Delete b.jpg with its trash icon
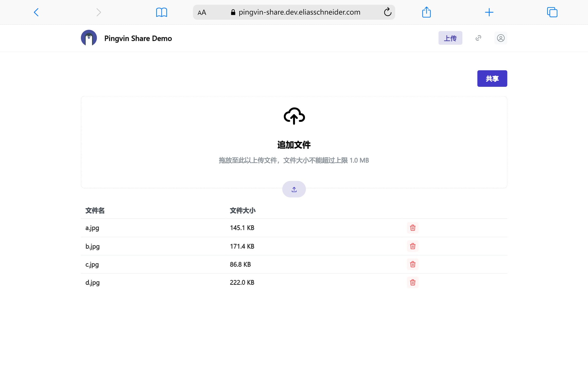This screenshot has height=368, width=588. 412,246
